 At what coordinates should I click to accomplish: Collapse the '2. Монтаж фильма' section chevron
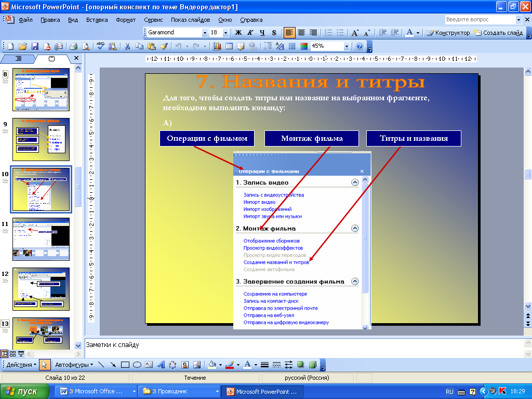pos(355,229)
